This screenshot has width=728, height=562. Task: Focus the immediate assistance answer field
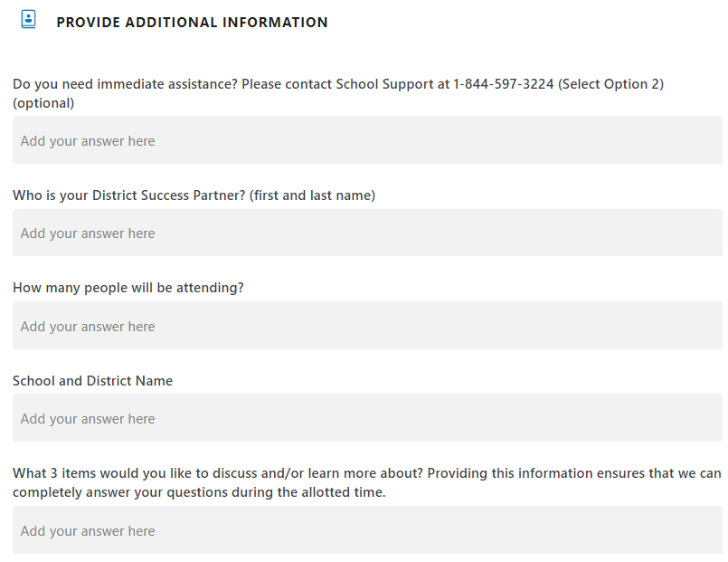click(x=367, y=139)
